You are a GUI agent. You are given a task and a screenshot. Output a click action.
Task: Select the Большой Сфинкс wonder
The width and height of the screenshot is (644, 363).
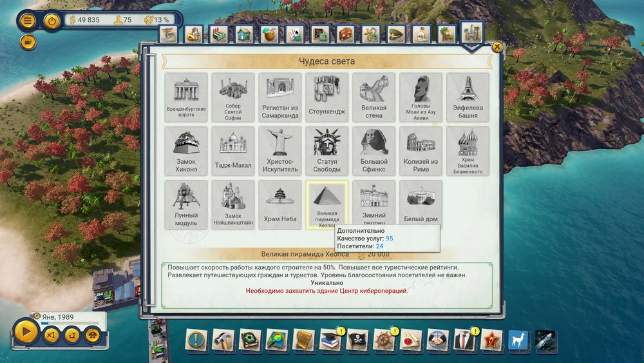tap(374, 152)
